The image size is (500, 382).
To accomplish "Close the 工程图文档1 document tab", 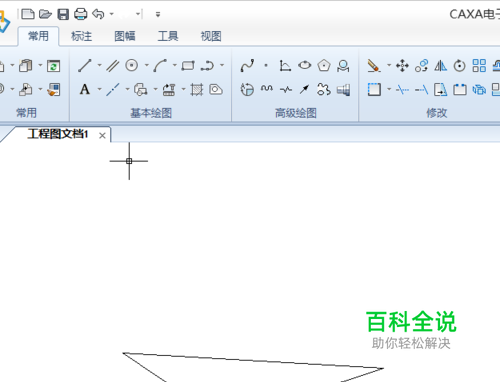I will pyautogui.click(x=102, y=135).
